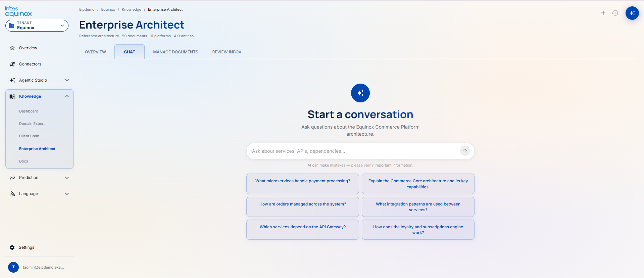The width and height of the screenshot is (644, 278).
Task: Go to Domain Expert
Action: pyautogui.click(x=32, y=124)
